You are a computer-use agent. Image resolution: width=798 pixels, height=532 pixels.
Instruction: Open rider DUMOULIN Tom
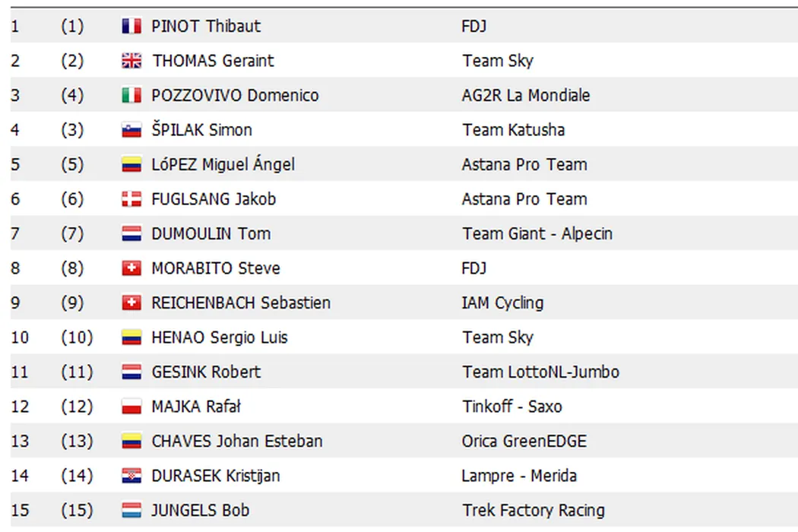click(x=211, y=234)
